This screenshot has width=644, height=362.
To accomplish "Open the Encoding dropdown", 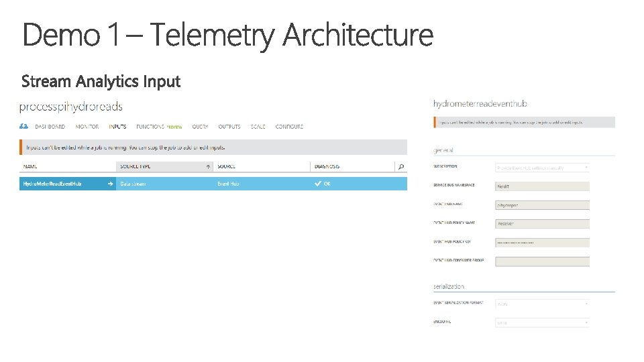I will 542,322.
